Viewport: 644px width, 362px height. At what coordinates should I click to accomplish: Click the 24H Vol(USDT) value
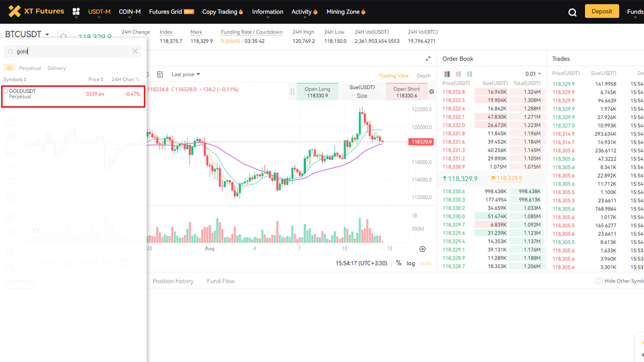pos(377,41)
